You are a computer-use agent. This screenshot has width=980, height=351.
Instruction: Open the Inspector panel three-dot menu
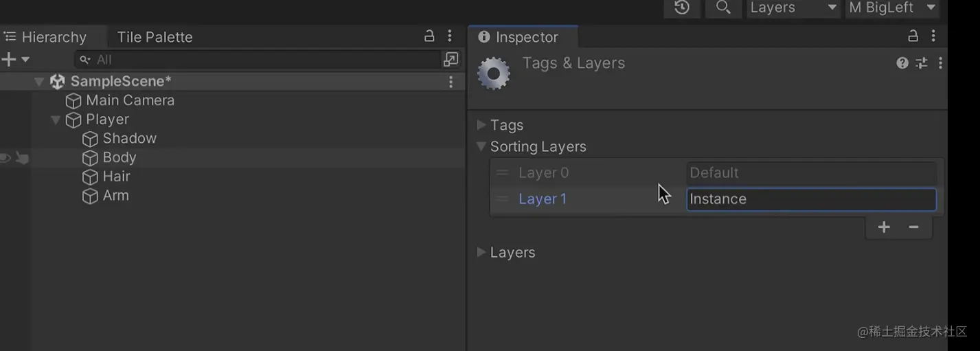(933, 36)
